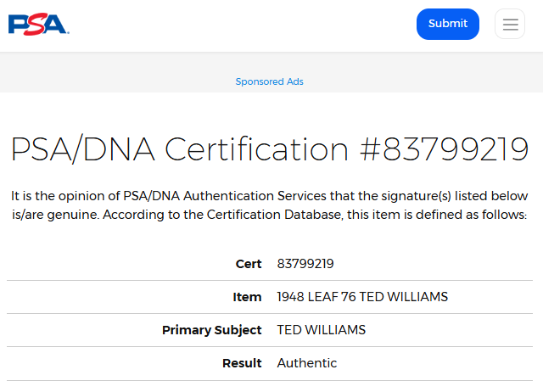543x392 pixels.
Task: Select the TED WILLIAMS primary subject value
Action: [x=321, y=330]
